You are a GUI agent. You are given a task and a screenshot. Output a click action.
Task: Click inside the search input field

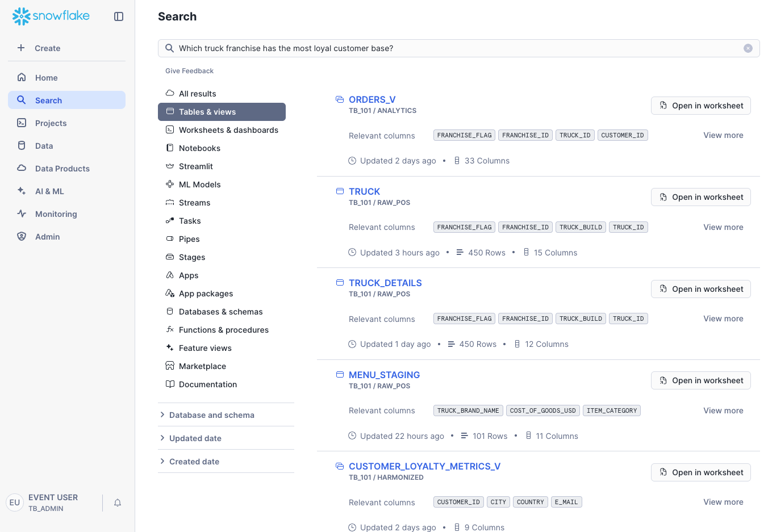pyautogui.click(x=398, y=48)
